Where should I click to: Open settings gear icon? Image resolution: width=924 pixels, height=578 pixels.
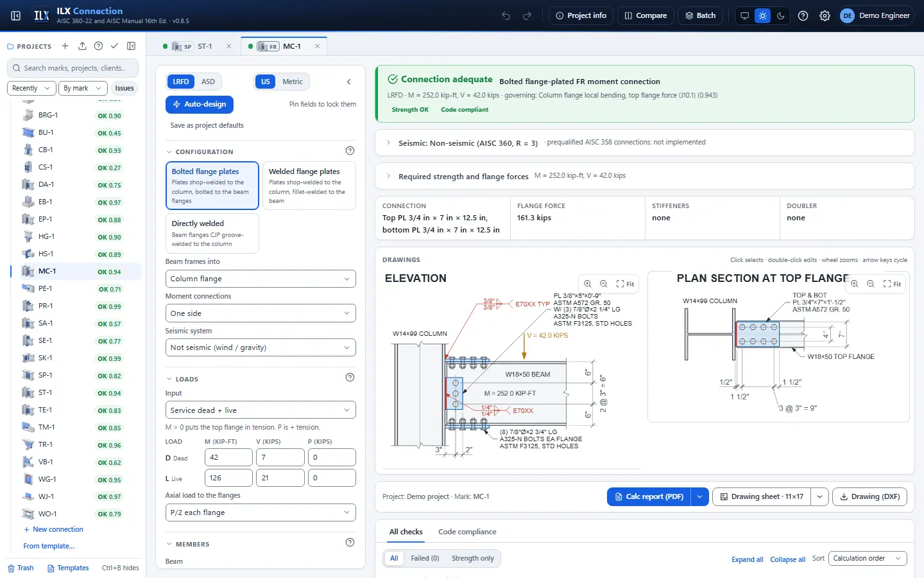coord(825,15)
